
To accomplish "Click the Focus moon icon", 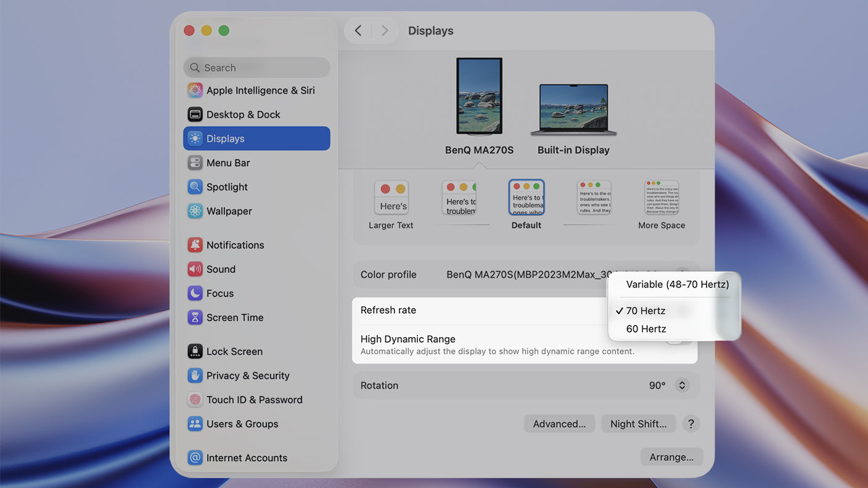I will pyautogui.click(x=195, y=293).
